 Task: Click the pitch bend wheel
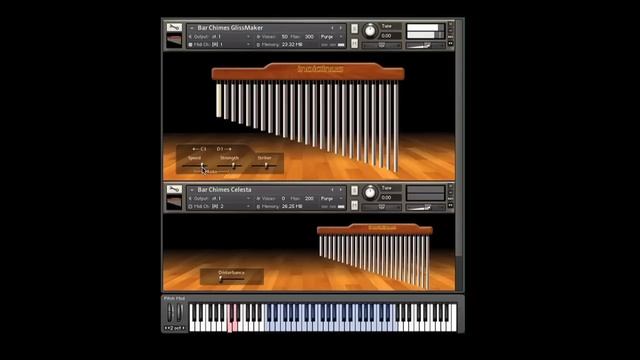point(170,313)
